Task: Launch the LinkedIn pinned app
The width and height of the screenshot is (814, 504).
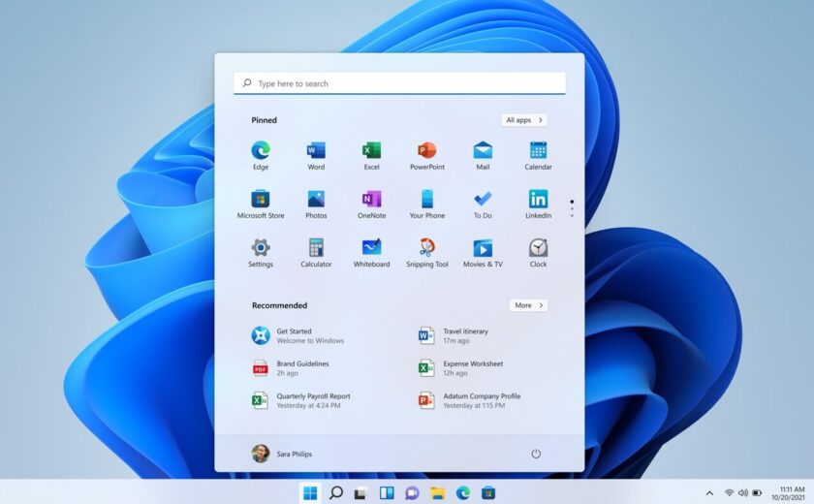Action: click(x=539, y=204)
